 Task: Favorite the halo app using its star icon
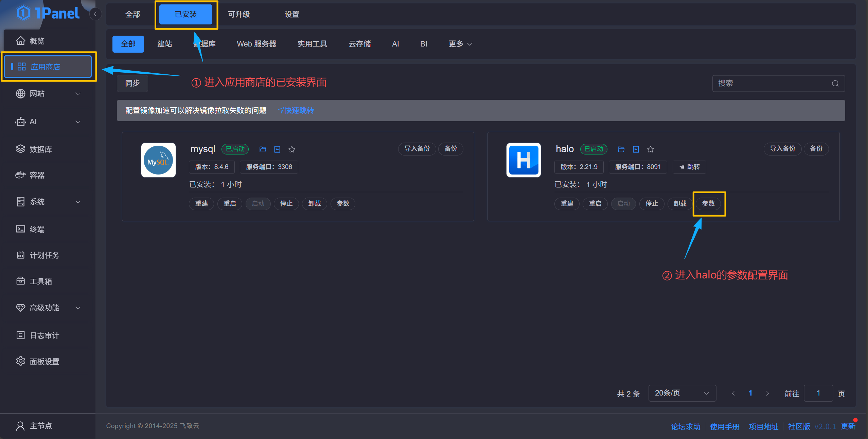click(x=650, y=149)
